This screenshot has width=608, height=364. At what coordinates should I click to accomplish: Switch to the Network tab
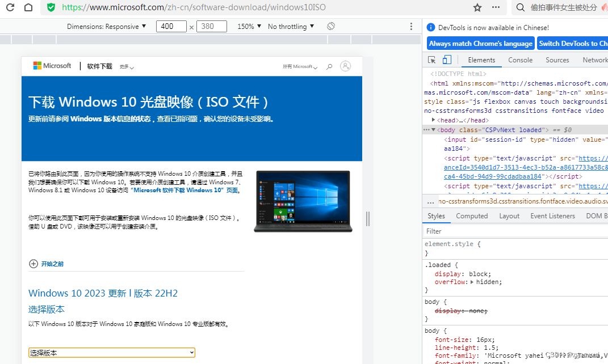595,60
